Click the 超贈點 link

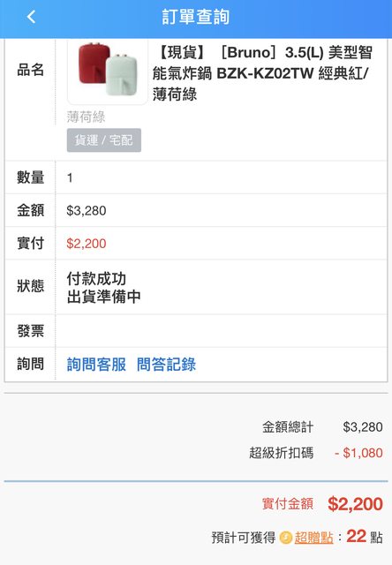click(x=313, y=538)
